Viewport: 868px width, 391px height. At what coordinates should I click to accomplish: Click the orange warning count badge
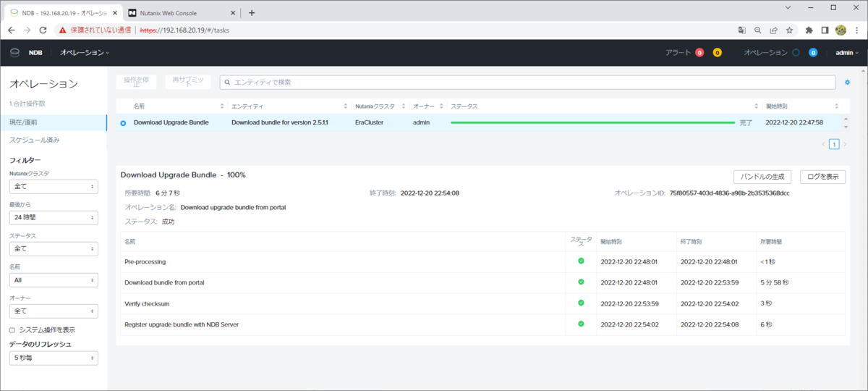(x=718, y=52)
